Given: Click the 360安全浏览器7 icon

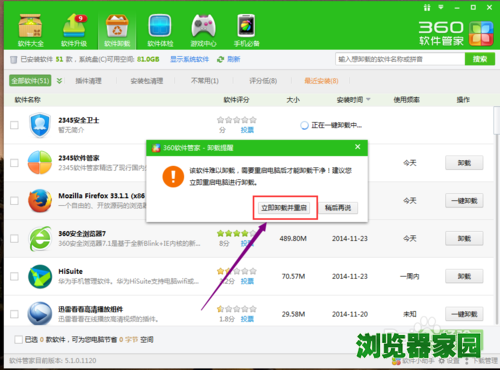Looking at the screenshot, I should tap(40, 239).
